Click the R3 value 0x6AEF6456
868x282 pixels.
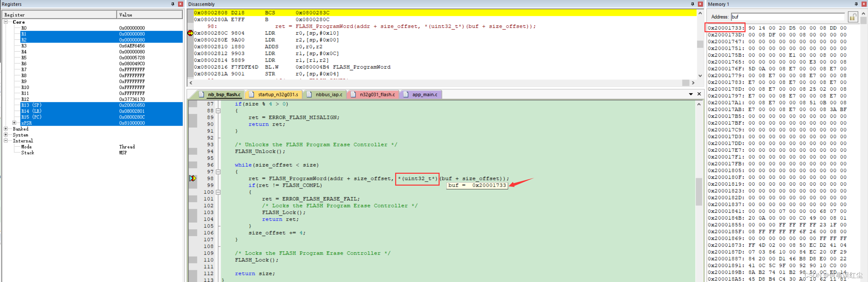132,46
